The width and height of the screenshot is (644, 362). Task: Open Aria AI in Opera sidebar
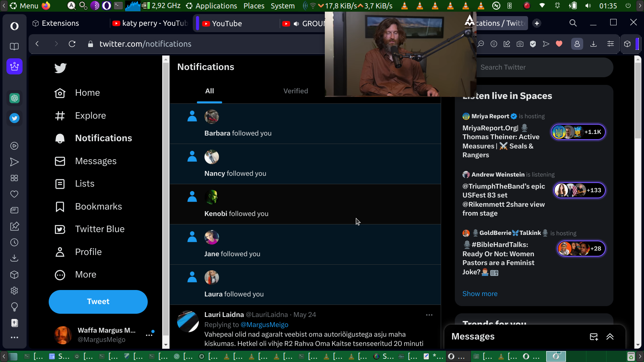(x=14, y=66)
